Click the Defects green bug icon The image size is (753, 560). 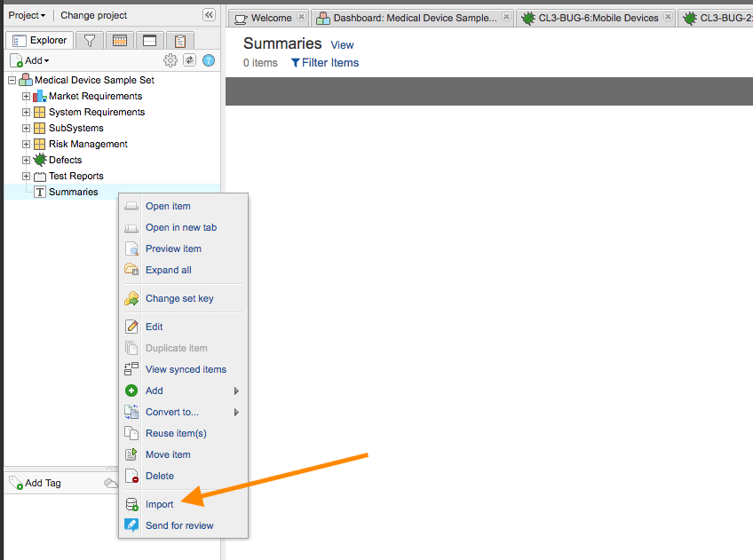[40, 160]
